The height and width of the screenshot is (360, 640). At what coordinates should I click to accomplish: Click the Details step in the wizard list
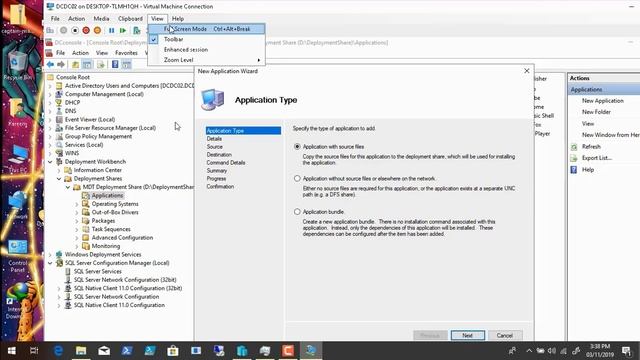(x=214, y=139)
